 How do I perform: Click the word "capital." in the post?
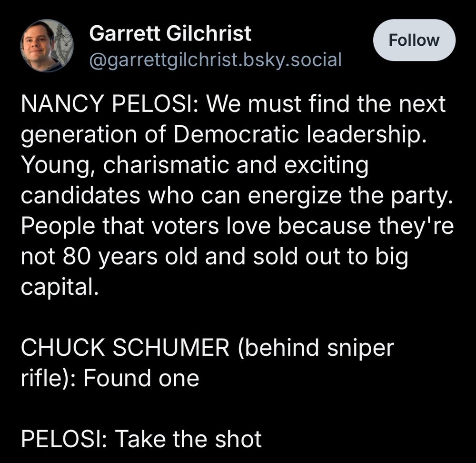pos(59,287)
